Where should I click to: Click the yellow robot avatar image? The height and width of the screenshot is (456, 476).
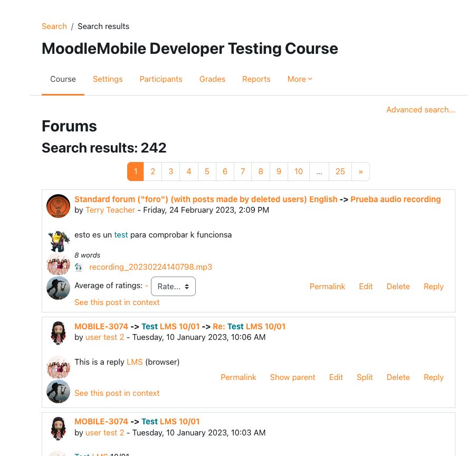click(x=58, y=241)
